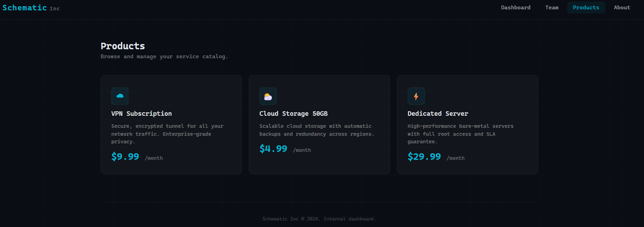Open the Dashboard nav item
644x227 pixels.
(x=515, y=8)
